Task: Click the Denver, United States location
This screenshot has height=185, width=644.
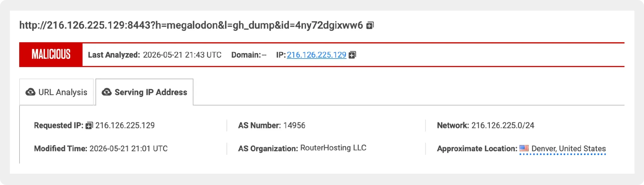Action: pyautogui.click(x=568, y=149)
